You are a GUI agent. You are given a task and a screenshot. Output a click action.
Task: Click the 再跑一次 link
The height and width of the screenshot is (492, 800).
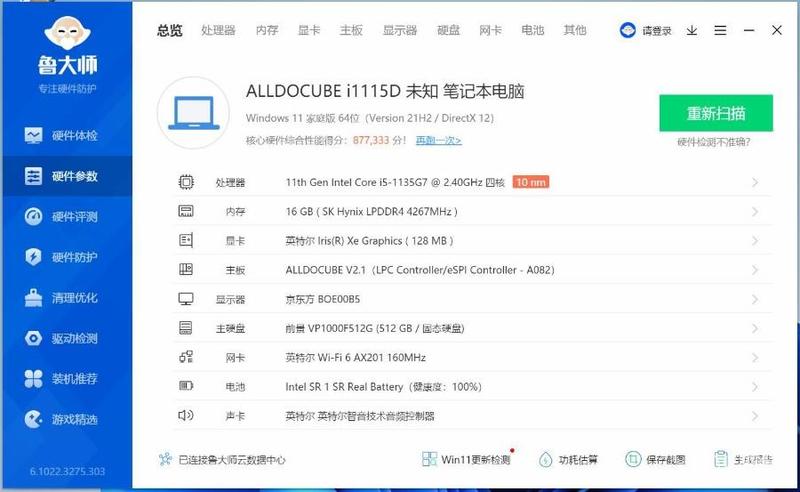coord(439,140)
